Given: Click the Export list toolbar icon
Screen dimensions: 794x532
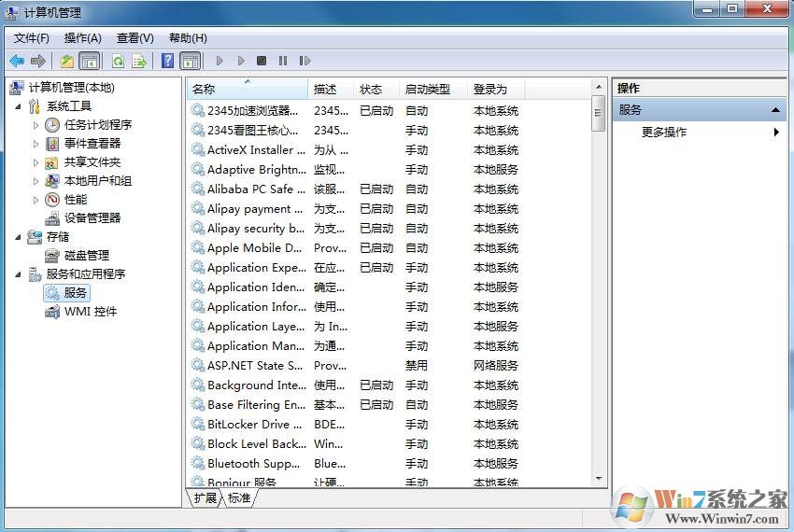Looking at the screenshot, I should pos(139,61).
